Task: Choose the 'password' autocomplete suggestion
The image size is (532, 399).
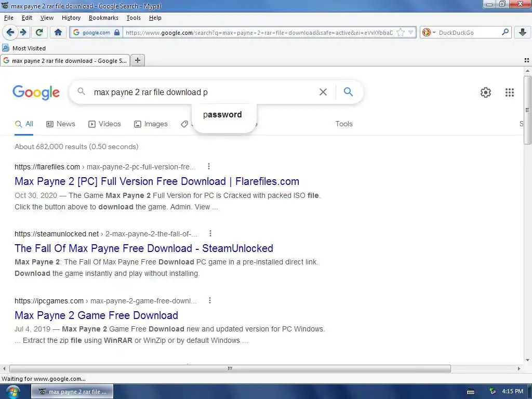Action: 222,115
